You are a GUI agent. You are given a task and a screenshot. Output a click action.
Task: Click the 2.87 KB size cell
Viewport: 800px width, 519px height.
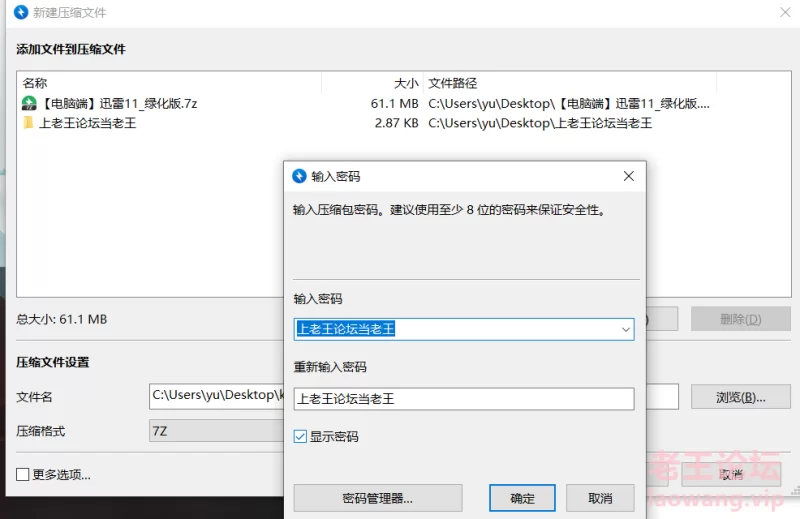pyautogui.click(x=396, y=123)
